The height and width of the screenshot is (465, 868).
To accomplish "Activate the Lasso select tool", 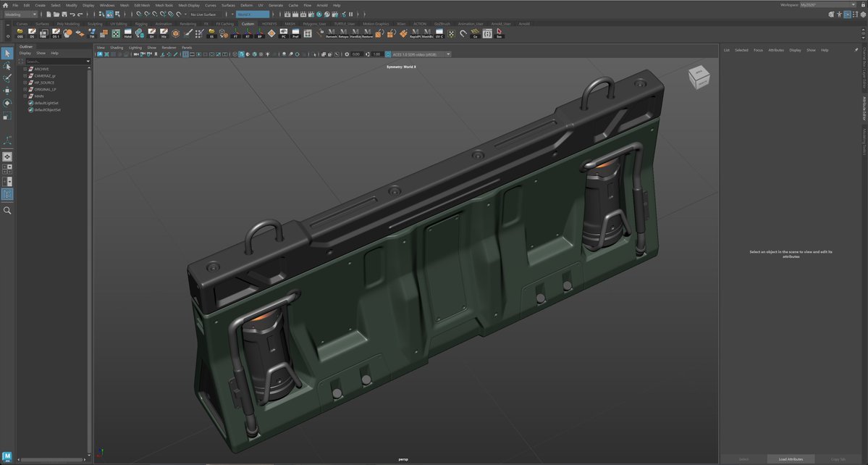I will click(7, 66).
